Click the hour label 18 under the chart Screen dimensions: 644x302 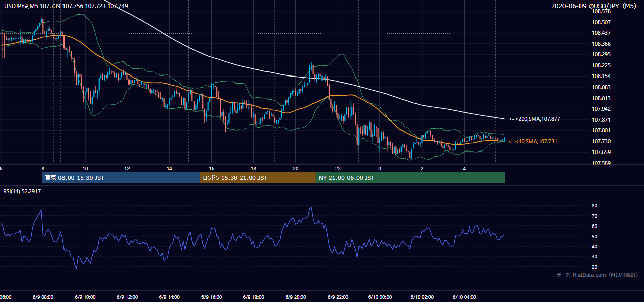(x=254, y=169)
